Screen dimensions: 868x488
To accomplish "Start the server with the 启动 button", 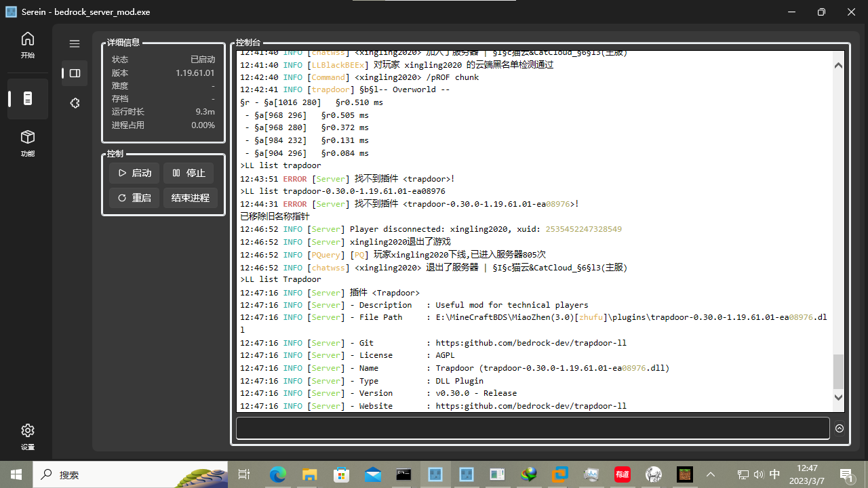I will [x=134, y=173].
